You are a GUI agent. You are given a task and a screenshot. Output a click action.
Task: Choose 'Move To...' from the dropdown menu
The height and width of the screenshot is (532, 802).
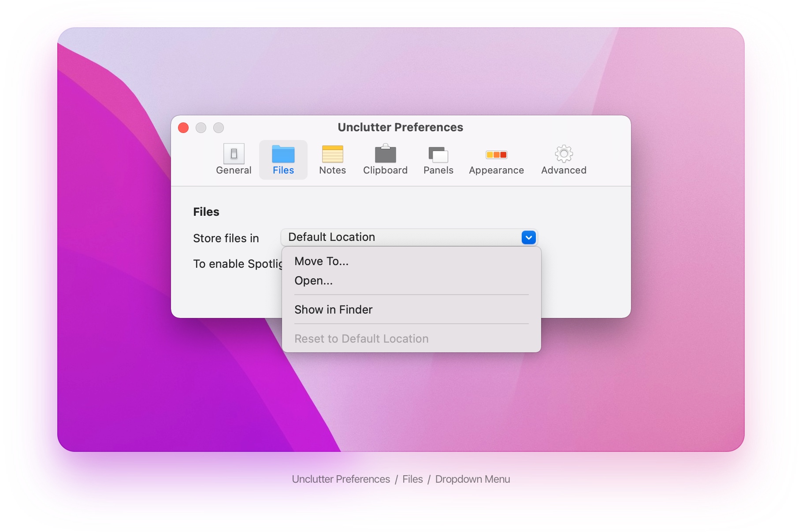[411, 261]
